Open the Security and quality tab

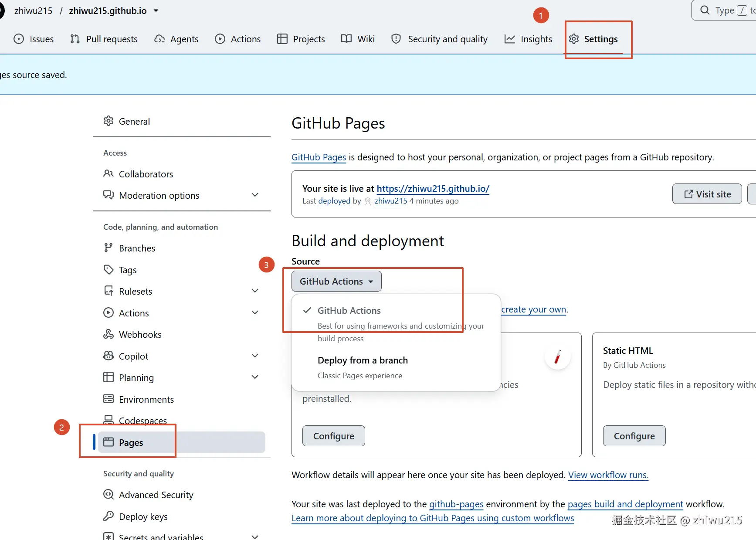tap(440, 39)
